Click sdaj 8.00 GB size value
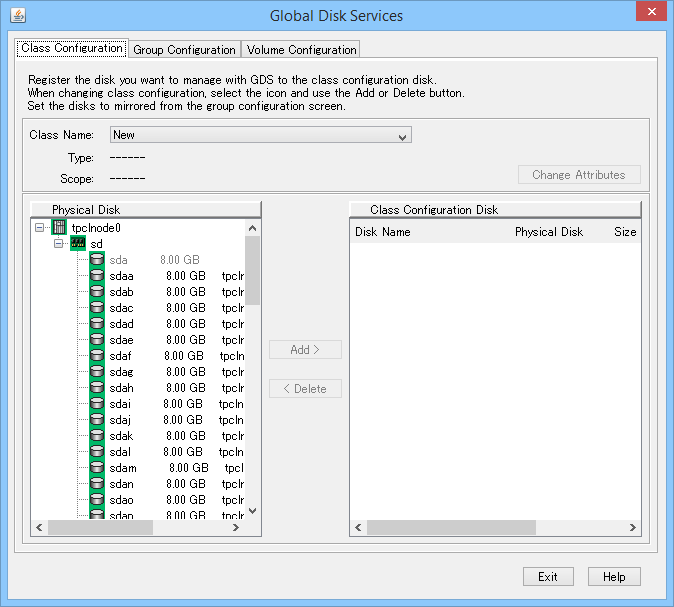The height and width of the screenshot is (607, 674). click(183, 420)
